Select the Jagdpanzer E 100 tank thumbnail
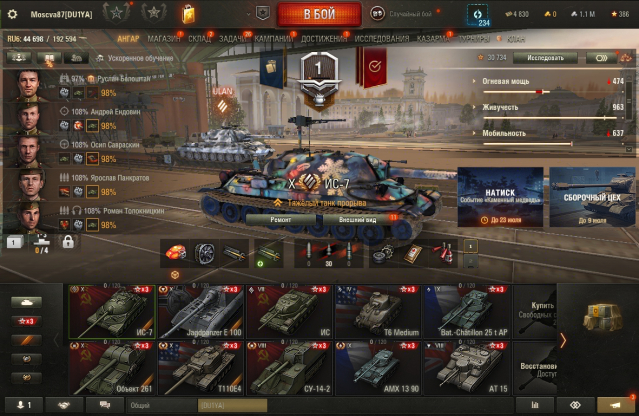The width and height of the screenshot is (639, 416). pos(201,312)
